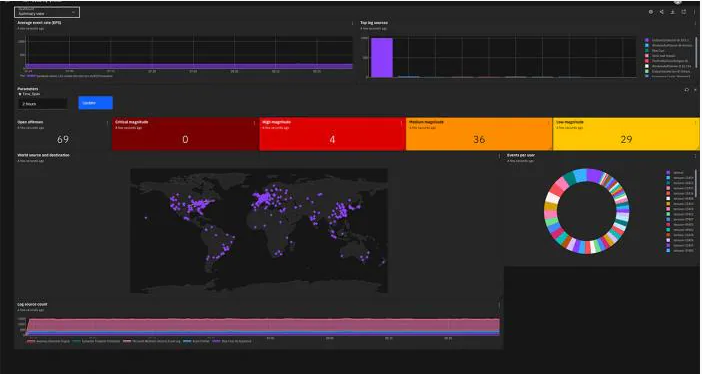702x374 pixels.
Task: Open the High magnitude widget kebab menu
Action: 401,122
